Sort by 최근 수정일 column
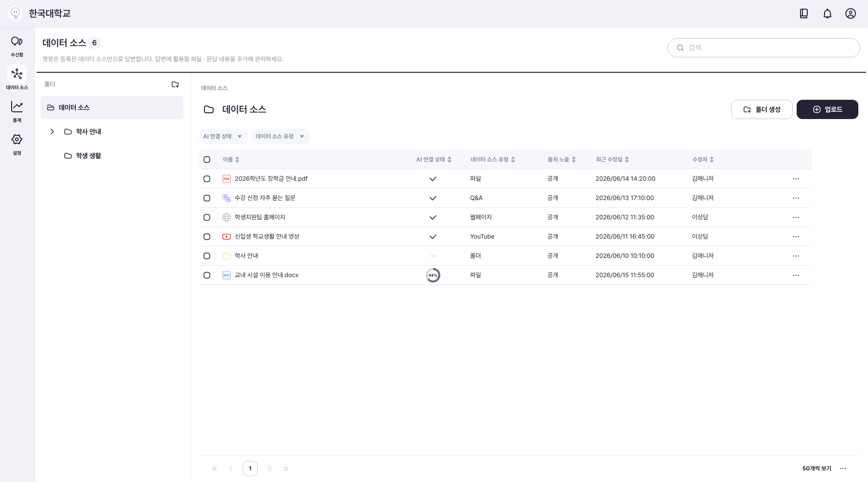 coord(612,160)
